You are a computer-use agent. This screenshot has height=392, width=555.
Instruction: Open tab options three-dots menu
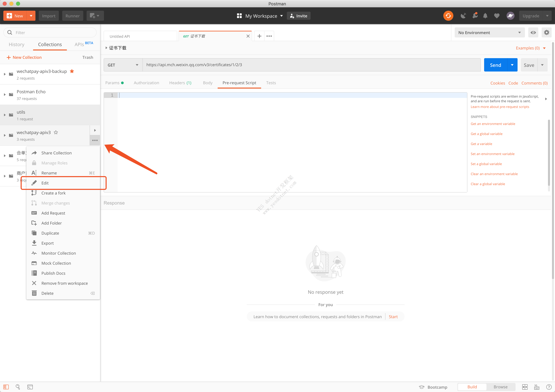pyautogui.click(x=269, y=36)
